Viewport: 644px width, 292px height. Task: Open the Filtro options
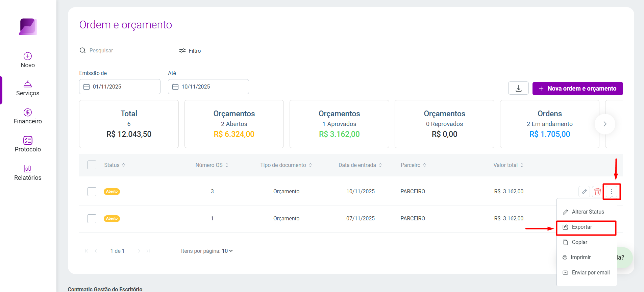point(190,51)
